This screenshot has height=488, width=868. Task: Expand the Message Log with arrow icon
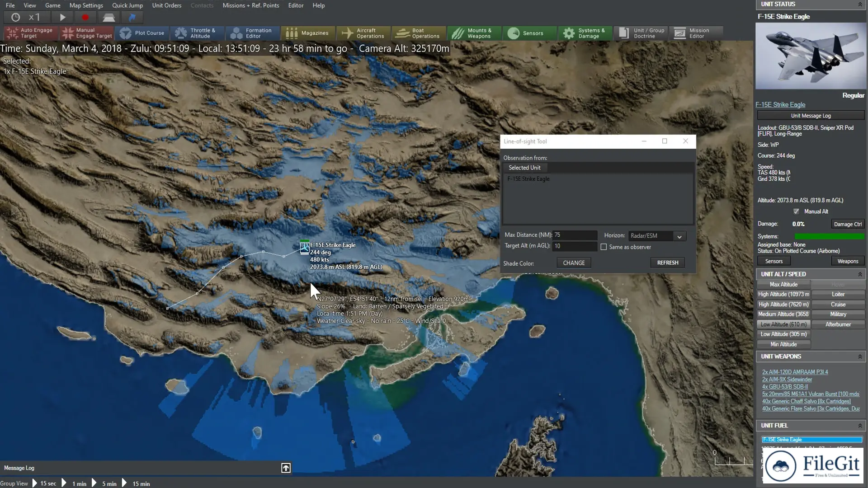(286, 468)
